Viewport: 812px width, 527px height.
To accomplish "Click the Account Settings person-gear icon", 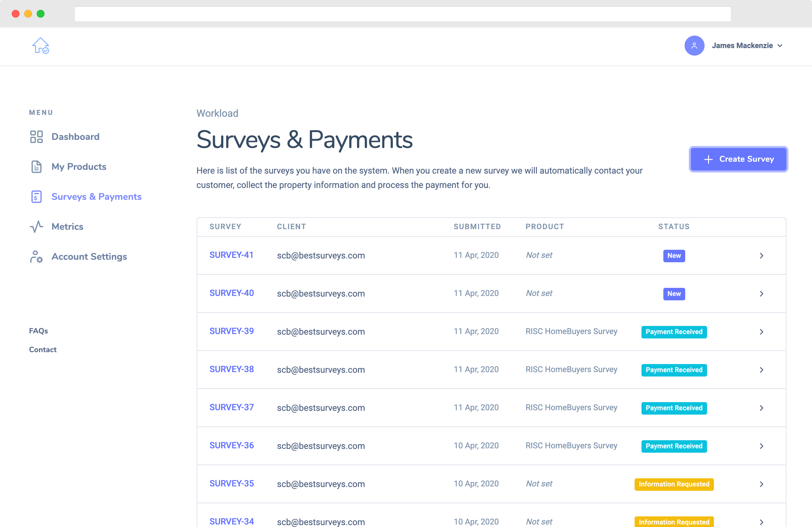I will click(x=37, y=257).
